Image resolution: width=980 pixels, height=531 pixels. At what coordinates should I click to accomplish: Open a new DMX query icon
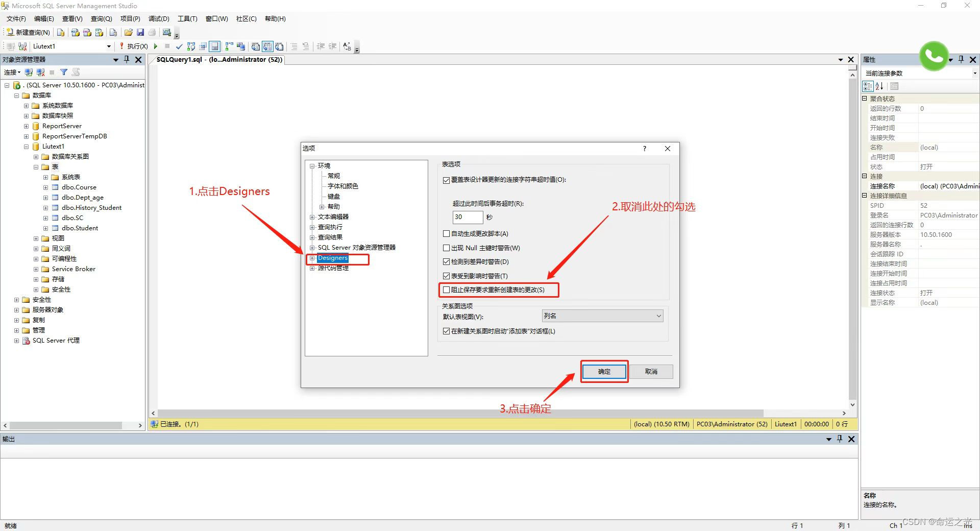pos(87,32)
